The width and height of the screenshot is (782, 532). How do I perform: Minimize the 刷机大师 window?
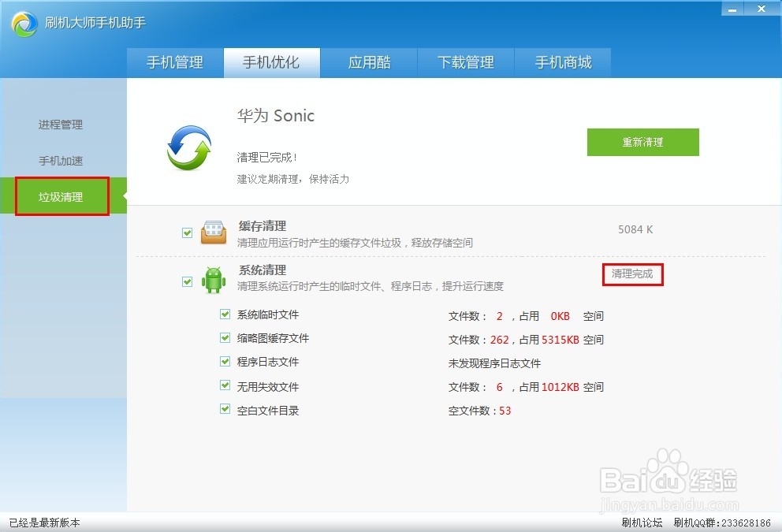(x=732, y=9)
